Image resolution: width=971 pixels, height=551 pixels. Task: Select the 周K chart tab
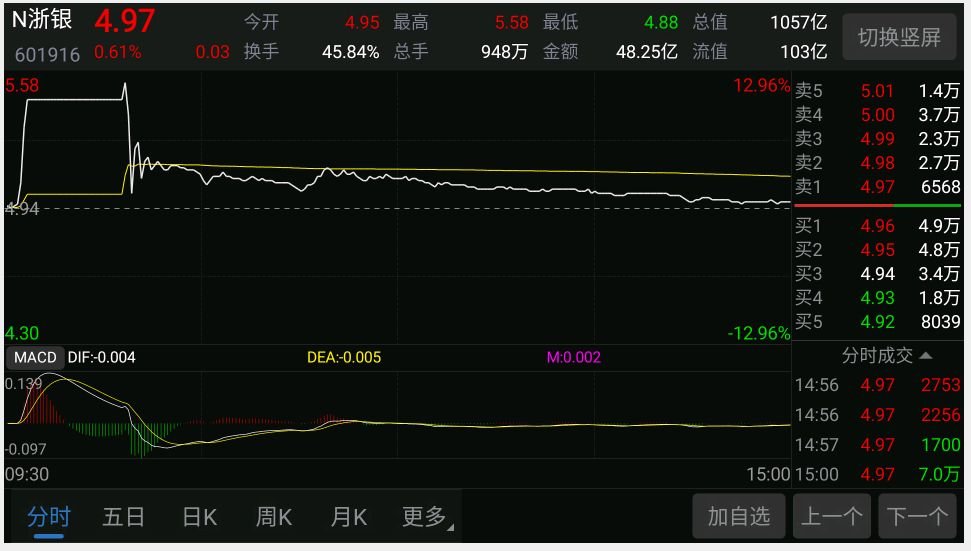(x=274, y=516)
